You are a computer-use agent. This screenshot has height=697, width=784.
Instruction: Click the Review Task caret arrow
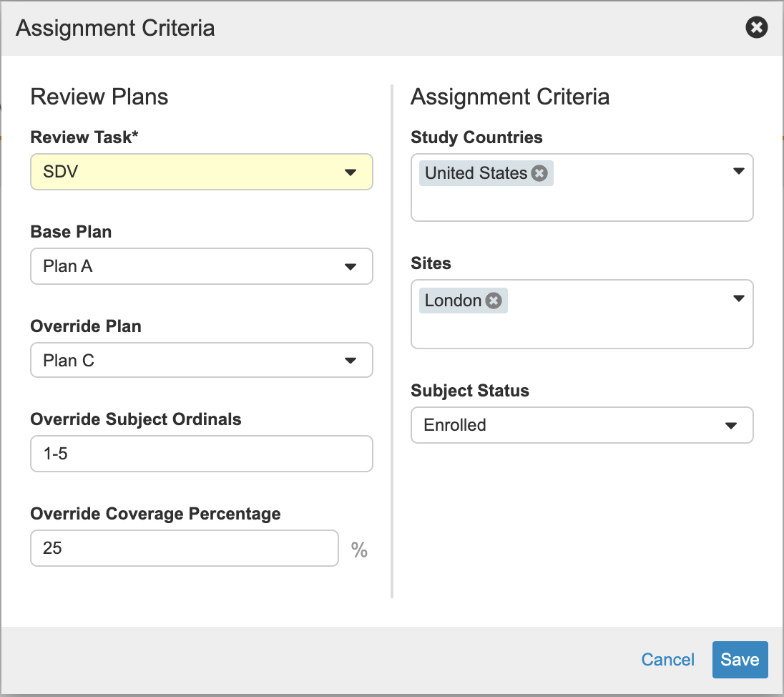(x=351, y=172)
